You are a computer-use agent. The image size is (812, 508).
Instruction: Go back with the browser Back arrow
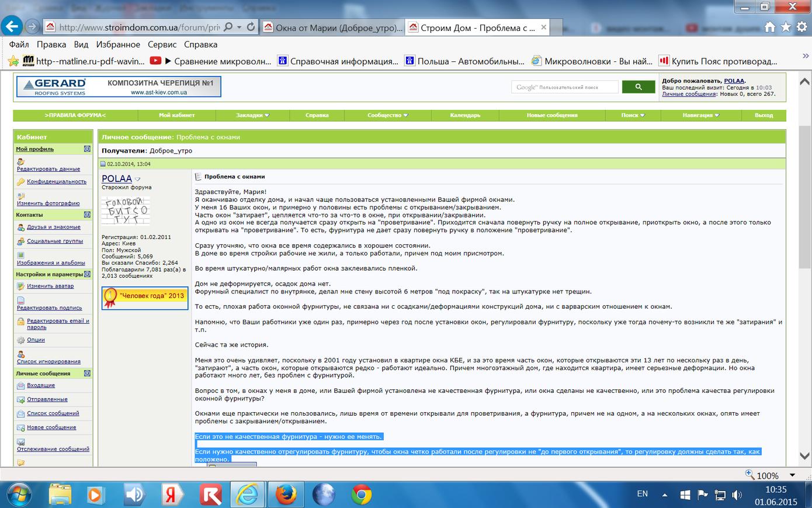point(12,26)
